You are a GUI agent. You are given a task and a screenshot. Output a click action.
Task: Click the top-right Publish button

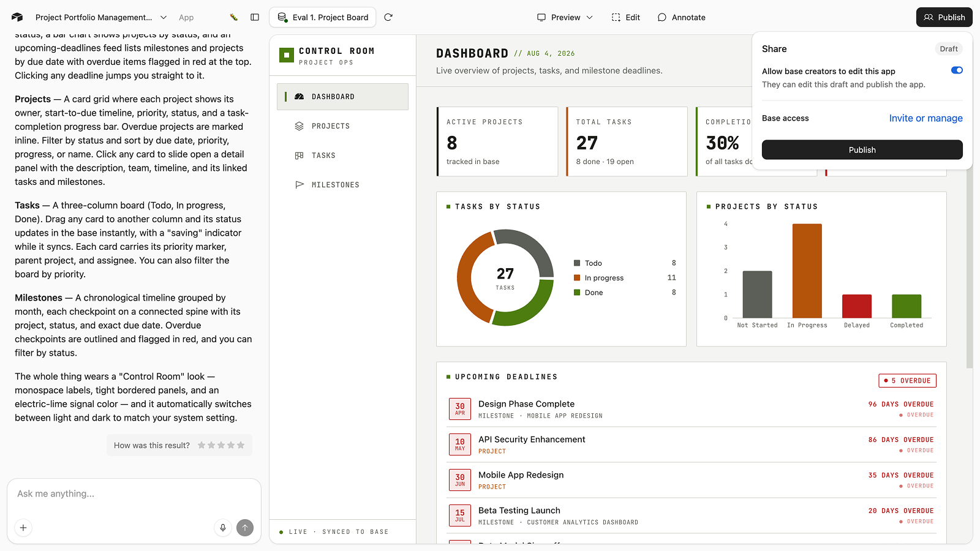click(x=944, y=17)
